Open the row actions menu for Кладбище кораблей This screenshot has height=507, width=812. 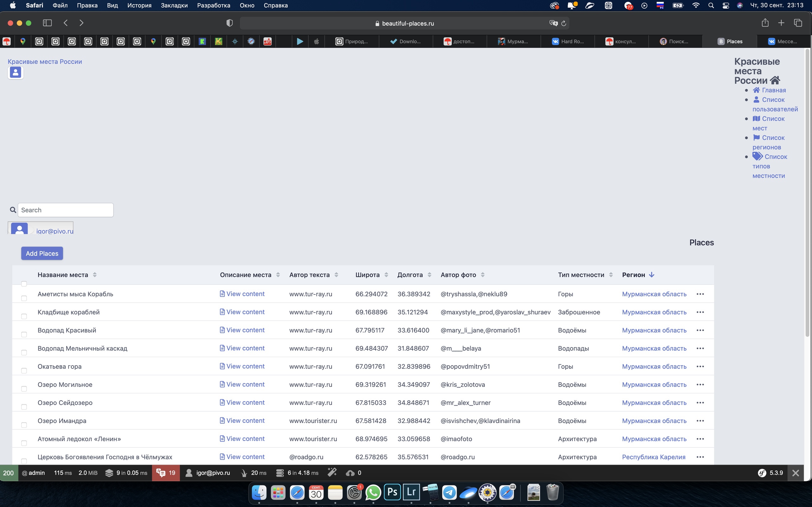click(x=701, y=312)
